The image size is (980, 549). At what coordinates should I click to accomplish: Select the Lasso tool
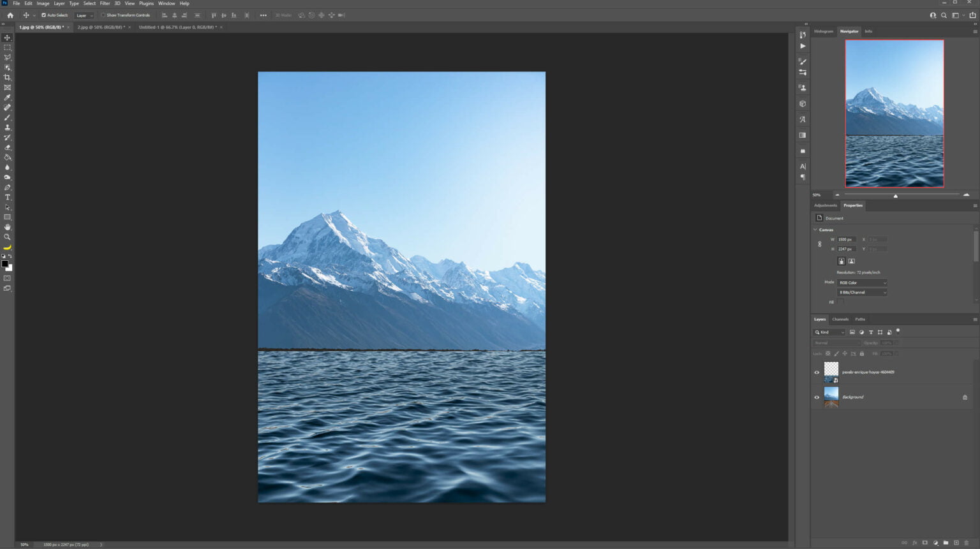[8, 57]
